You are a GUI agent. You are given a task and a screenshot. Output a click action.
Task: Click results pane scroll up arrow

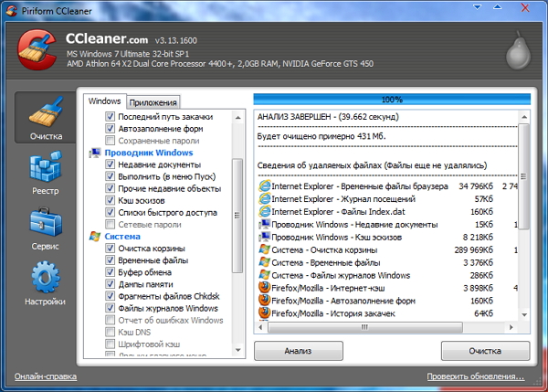click(x=524, y=116)
